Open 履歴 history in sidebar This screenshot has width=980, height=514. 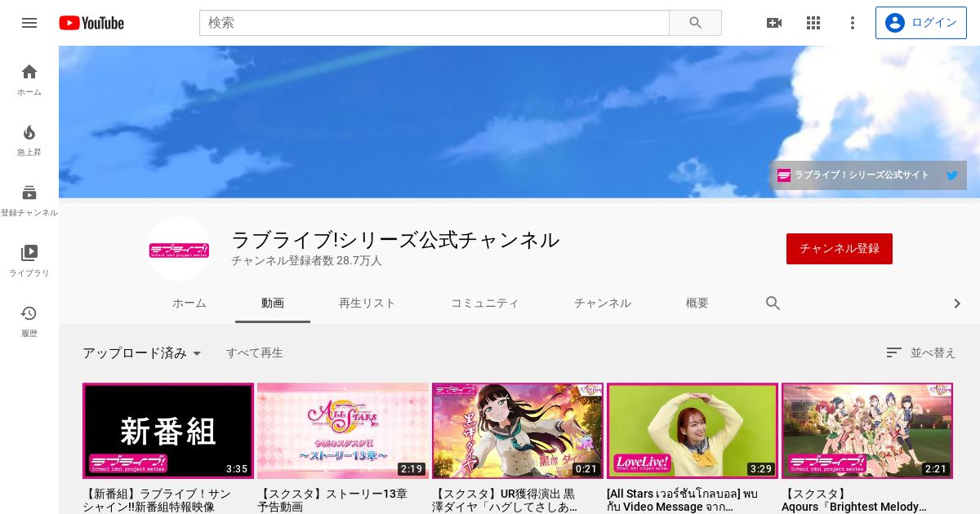pyautogui.click(x=29, y=321)
